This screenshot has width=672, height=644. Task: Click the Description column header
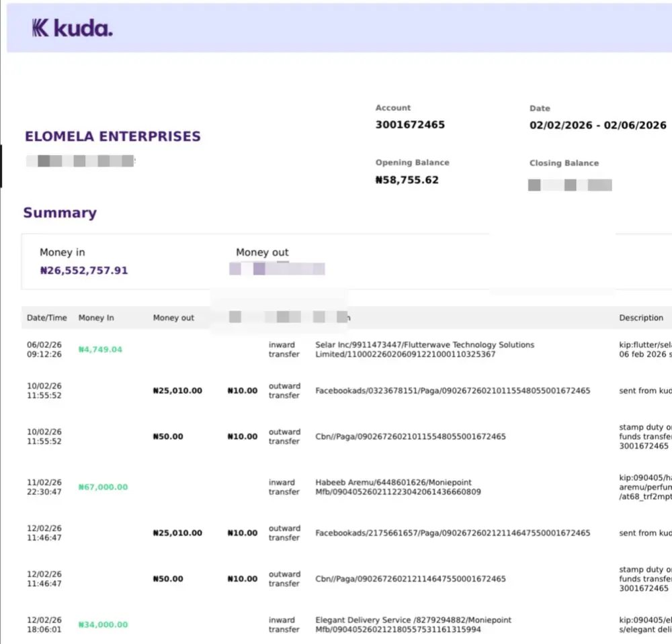click(x=641, y=318)
